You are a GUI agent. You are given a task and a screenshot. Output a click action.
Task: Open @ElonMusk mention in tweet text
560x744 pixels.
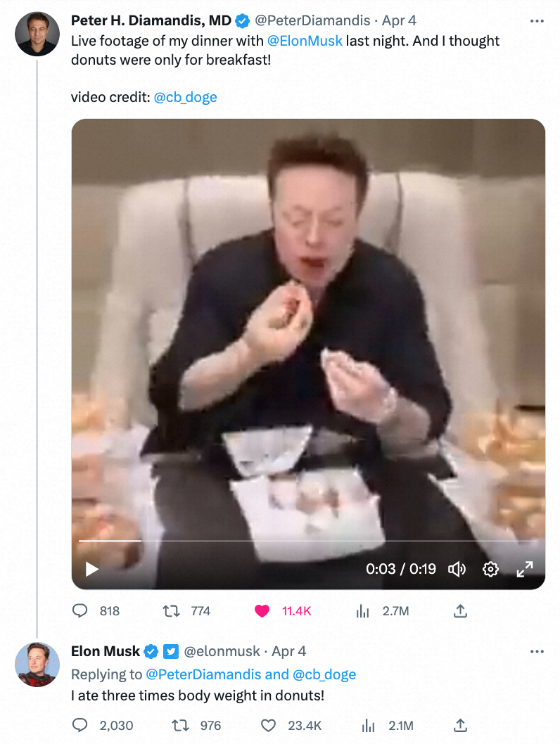pyautogui.click(x=305, y=41)
